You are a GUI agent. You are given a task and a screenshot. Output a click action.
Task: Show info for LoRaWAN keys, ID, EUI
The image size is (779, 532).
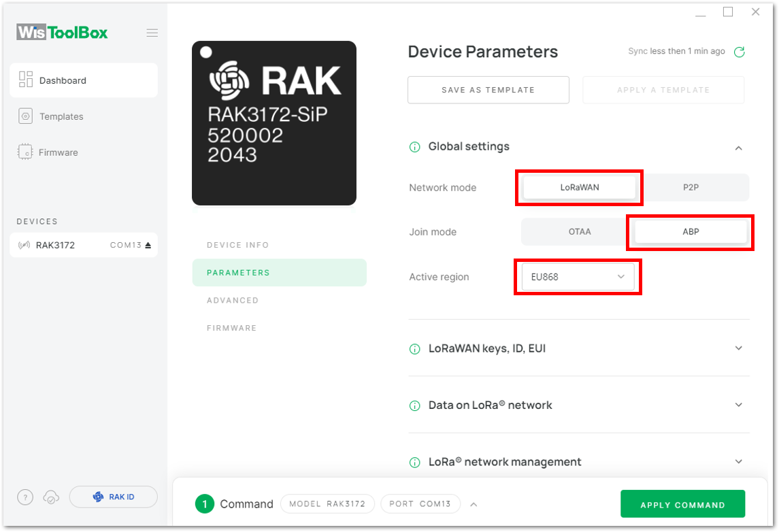pyautogui.click(x=414, y=349)
